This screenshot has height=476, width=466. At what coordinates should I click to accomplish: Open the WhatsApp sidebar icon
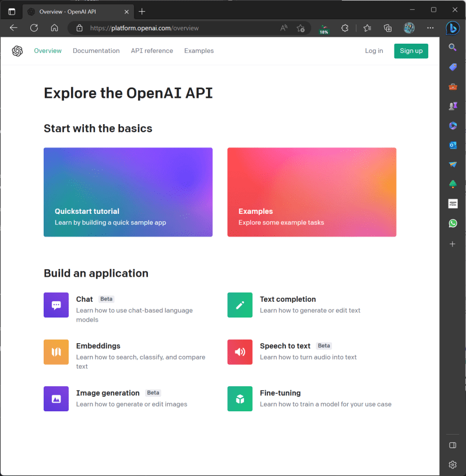453,223
